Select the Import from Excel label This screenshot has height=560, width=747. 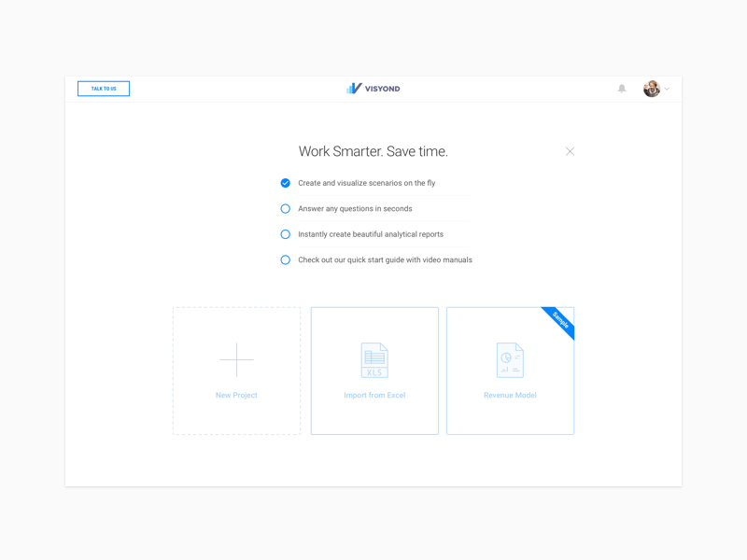pos(374,396)
